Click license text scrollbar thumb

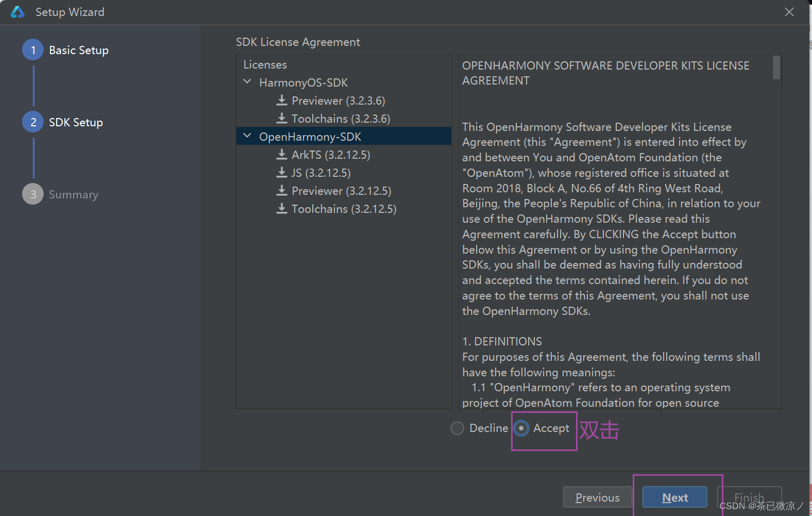tap(776, 68)
